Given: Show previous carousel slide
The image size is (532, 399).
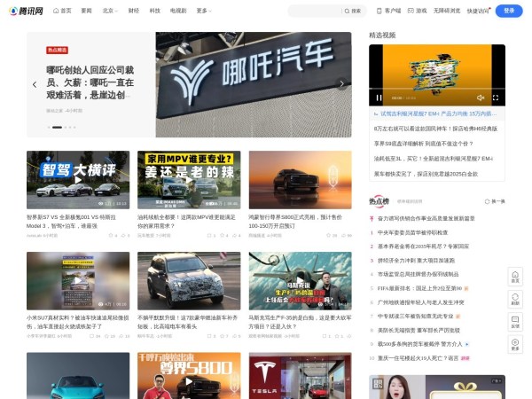Looking at the screenshot, I should [x=35, y=85].
